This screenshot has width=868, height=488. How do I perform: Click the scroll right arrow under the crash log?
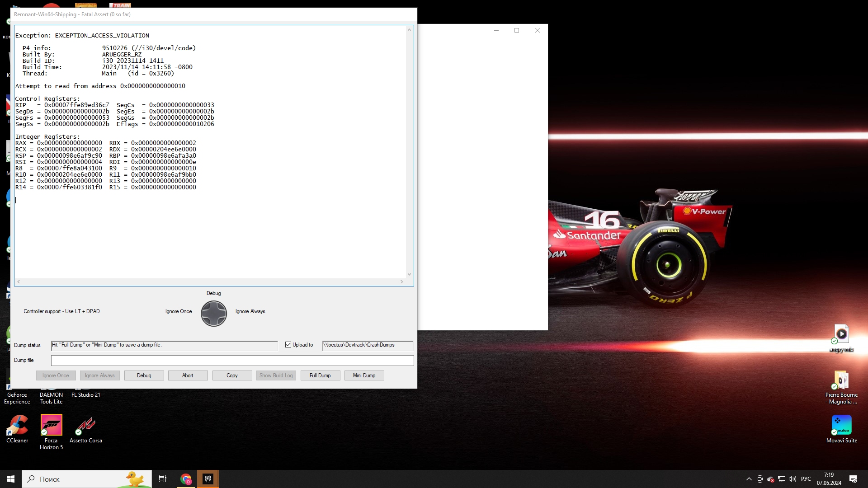click(x=401, y=282)
